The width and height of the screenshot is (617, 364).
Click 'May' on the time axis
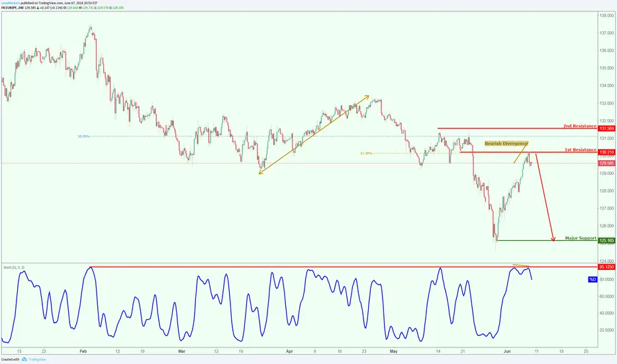pos(393,351)
